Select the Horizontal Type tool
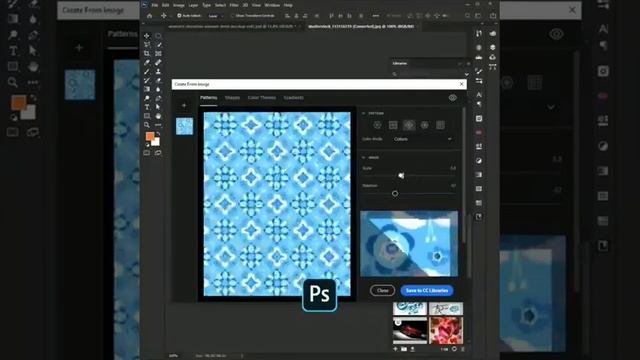This screenshot has height=360, width=640. [147, 107]
